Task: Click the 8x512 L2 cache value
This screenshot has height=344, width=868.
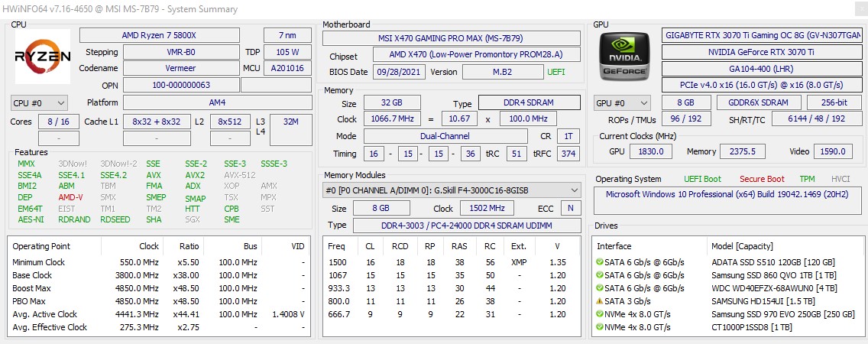Action: [x=230, y=122]
